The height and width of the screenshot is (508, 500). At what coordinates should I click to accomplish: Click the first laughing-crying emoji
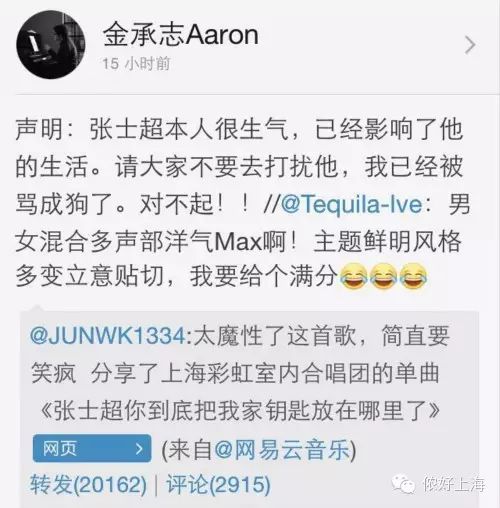click(353, 276)
